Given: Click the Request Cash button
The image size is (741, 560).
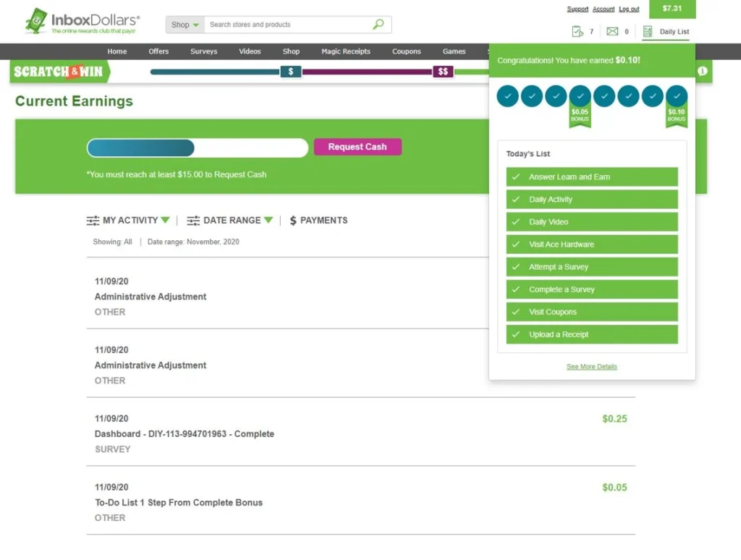Looking at the screenshot, I should (357, 147).
